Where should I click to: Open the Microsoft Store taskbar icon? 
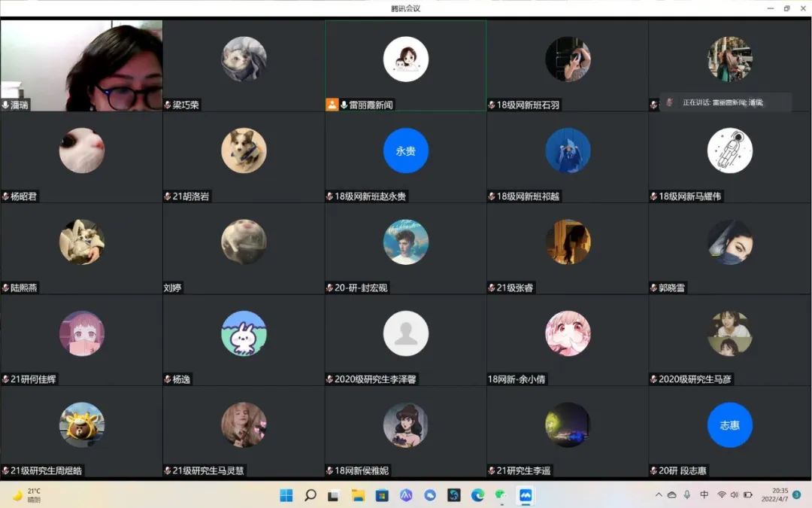coord(382,495)
